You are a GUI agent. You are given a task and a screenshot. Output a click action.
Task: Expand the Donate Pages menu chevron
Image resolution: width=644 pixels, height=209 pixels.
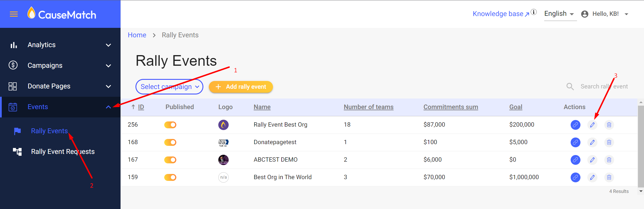(108, 86)
